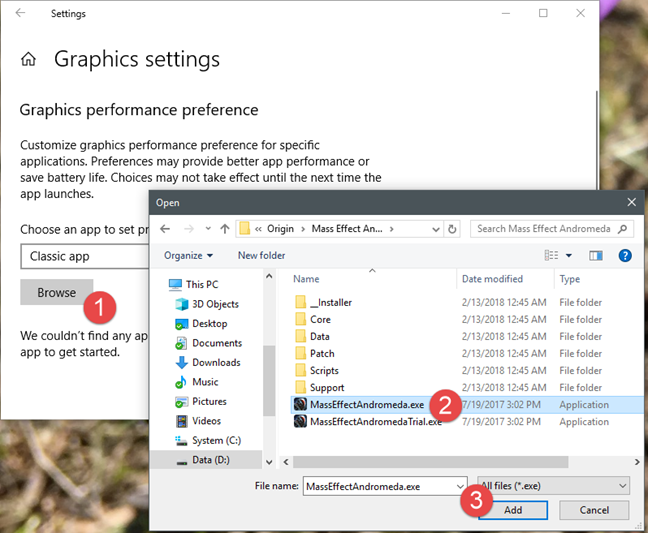Click the back arrow in Open dialog
The image size is (648, 533).
165,228
